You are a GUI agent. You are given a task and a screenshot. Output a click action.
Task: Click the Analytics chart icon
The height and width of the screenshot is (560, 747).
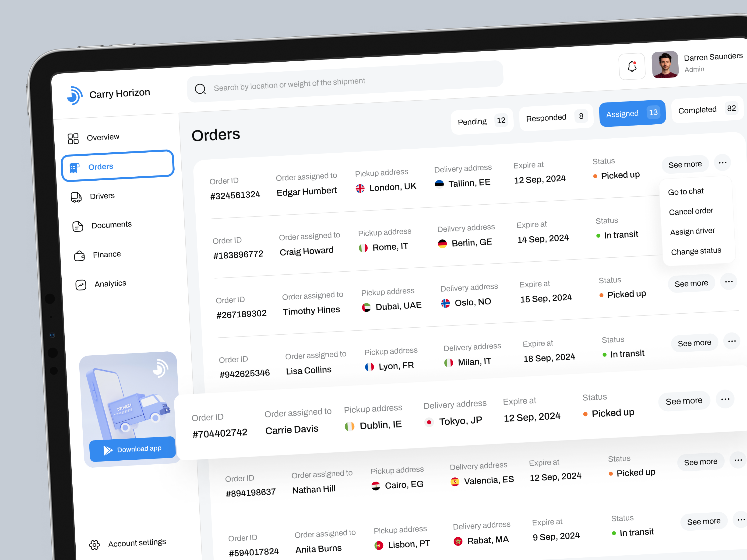pos(81,285)
